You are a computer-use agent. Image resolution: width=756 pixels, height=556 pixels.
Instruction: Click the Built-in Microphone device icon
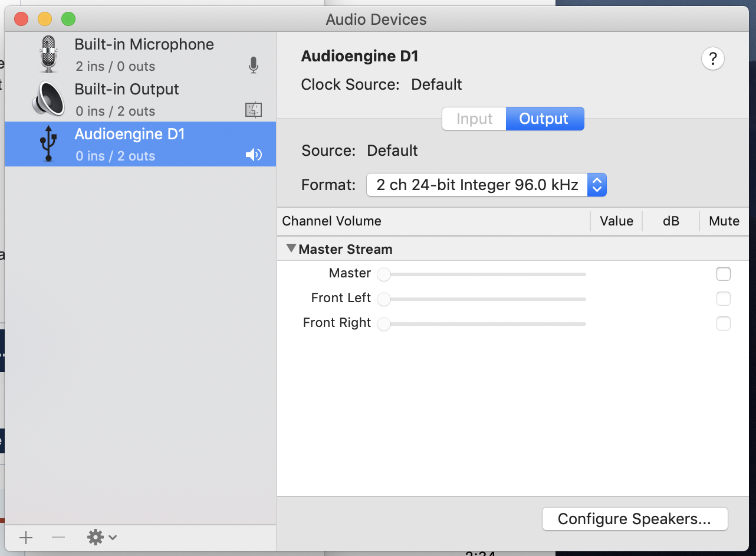coord(48,54)
